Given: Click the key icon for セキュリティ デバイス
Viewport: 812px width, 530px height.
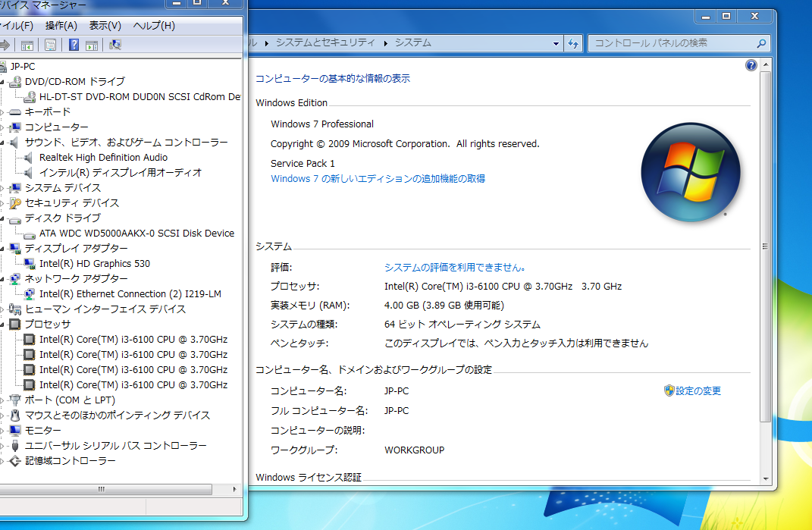Looking at the screenshot, I should tap(15, 203).
